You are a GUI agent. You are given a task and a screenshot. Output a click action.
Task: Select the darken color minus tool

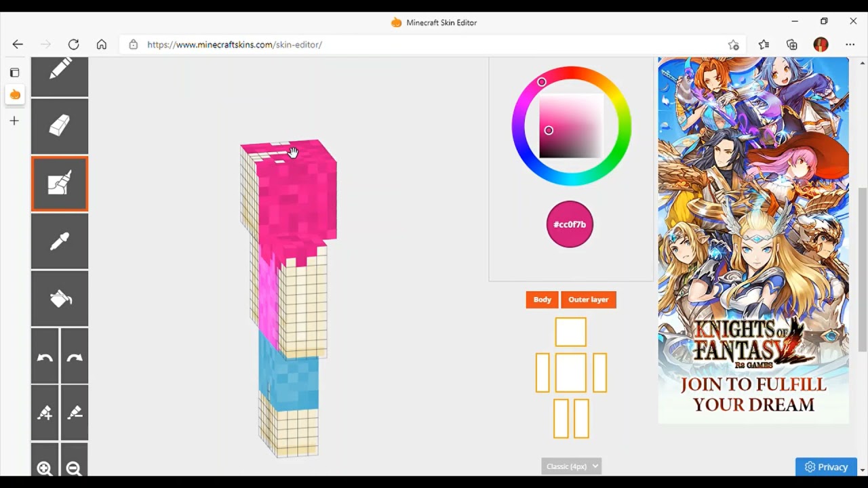point(75,413)
